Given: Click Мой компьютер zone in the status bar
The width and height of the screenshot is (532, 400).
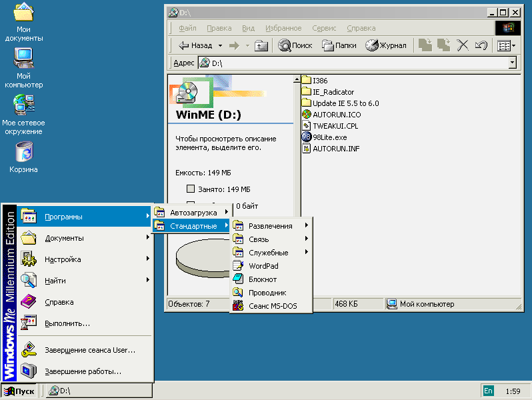Looking at the screenshot, I should (421, 304).
